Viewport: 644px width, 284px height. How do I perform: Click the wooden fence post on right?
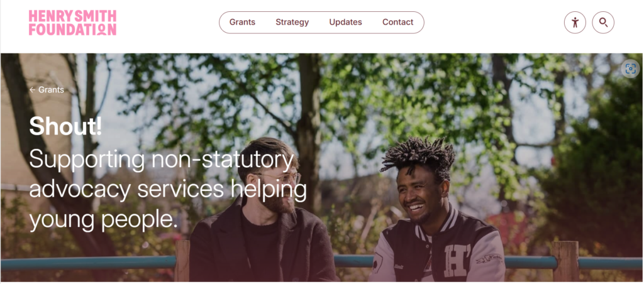[x=565, y=261]
